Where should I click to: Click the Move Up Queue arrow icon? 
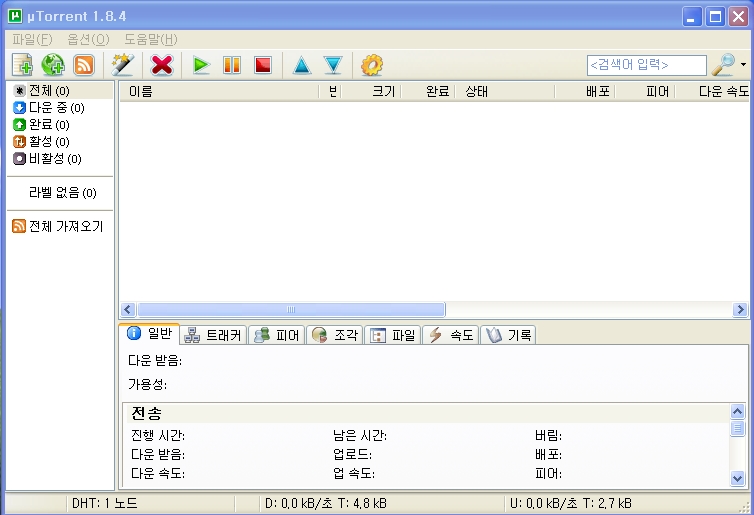click(x=302, y=65)
